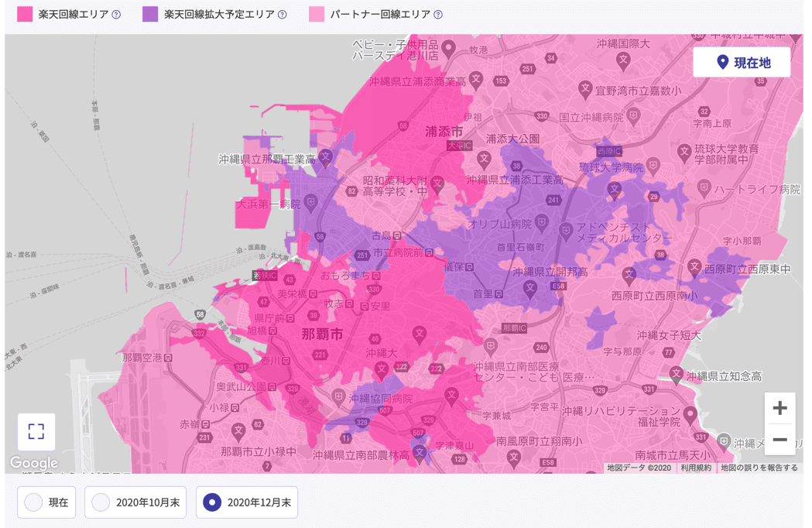Open the 利用規約 link on map
The height and width of the screenshot is (528, 812).
pyautogui.click(x=696, y=468)
